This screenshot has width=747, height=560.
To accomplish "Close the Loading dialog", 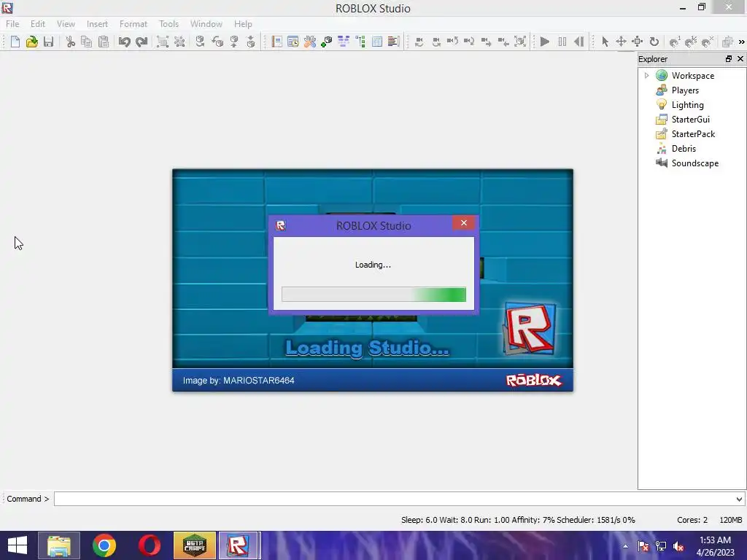I will pyautogui.click(x=463, y=223).
